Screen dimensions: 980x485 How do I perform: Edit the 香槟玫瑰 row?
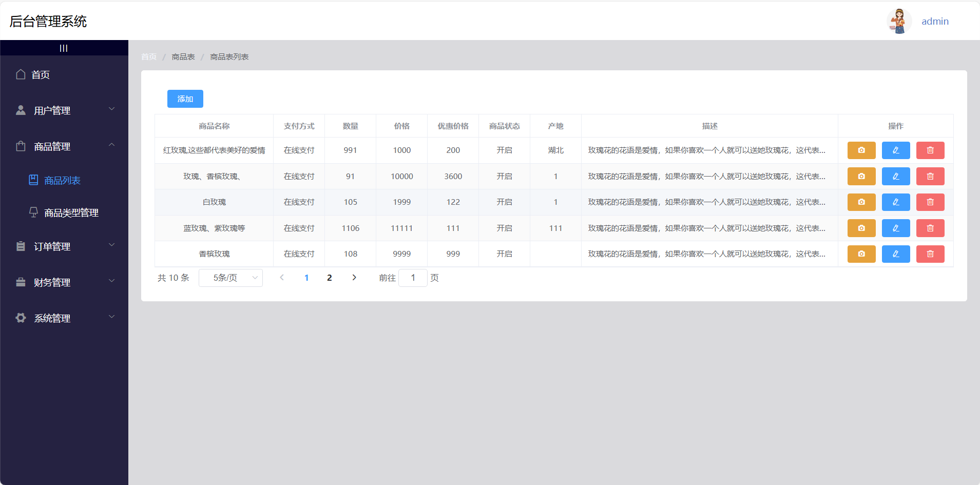click(x=896, y=254)
